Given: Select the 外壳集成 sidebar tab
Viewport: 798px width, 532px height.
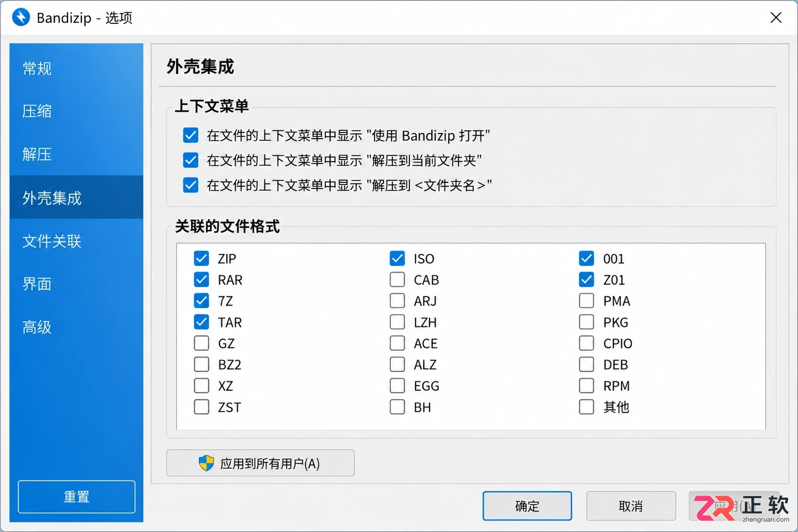Looking at the screenshot, I should point(76,197).
